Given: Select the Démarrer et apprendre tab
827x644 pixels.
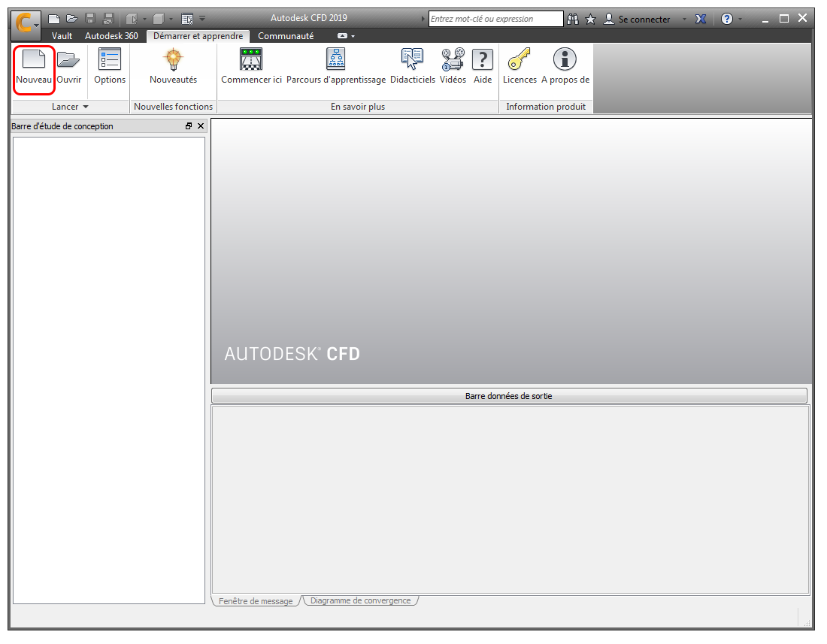Looking at the screenshot, I should tap(198, 36).
